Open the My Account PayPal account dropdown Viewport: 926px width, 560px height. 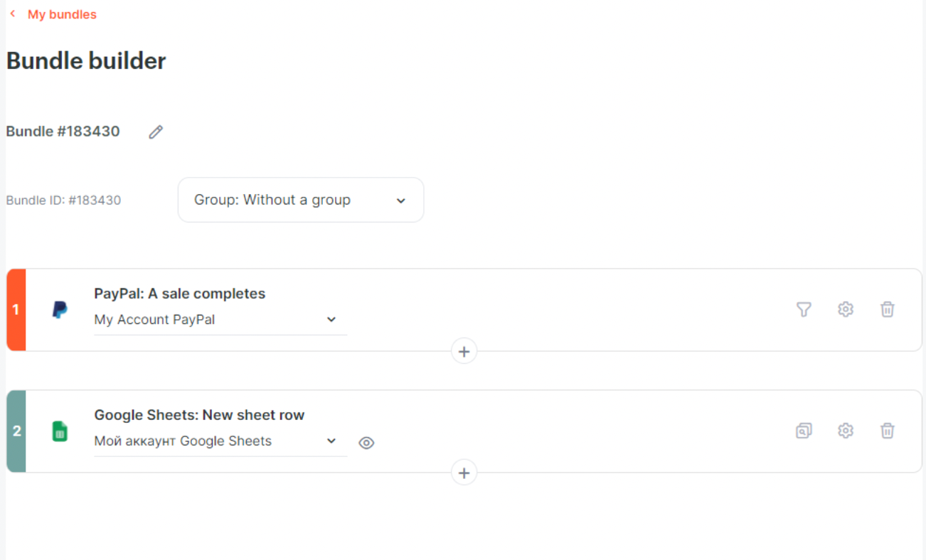coord(220,320)
